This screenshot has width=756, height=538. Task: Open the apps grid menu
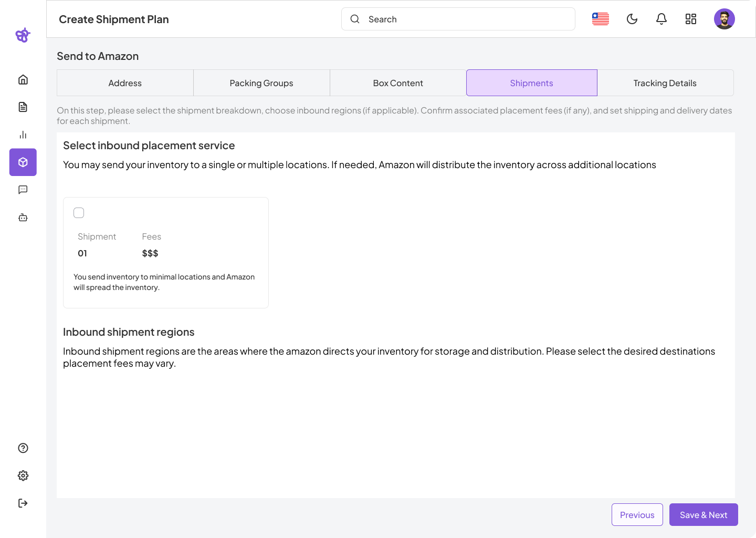coord(691,19)
